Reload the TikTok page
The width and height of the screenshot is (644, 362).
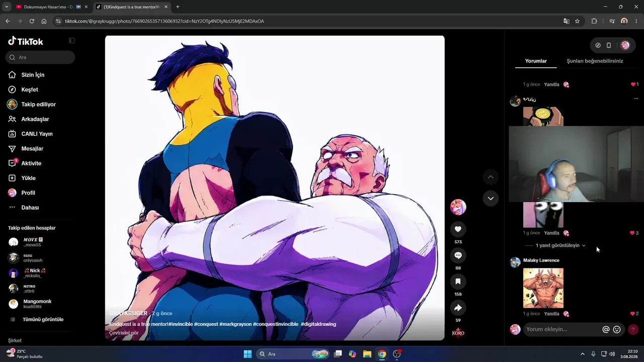(x=32, y=21)
